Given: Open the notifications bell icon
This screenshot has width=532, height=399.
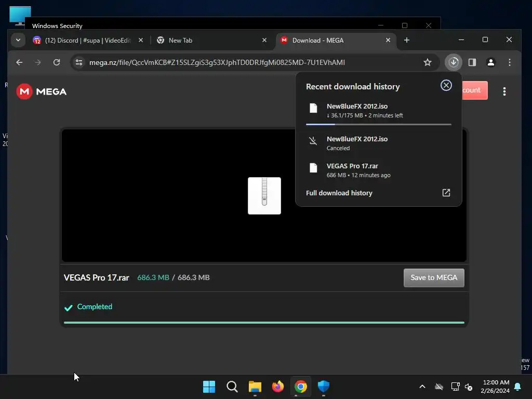Looking at the screenshot, I should point(518,387).
